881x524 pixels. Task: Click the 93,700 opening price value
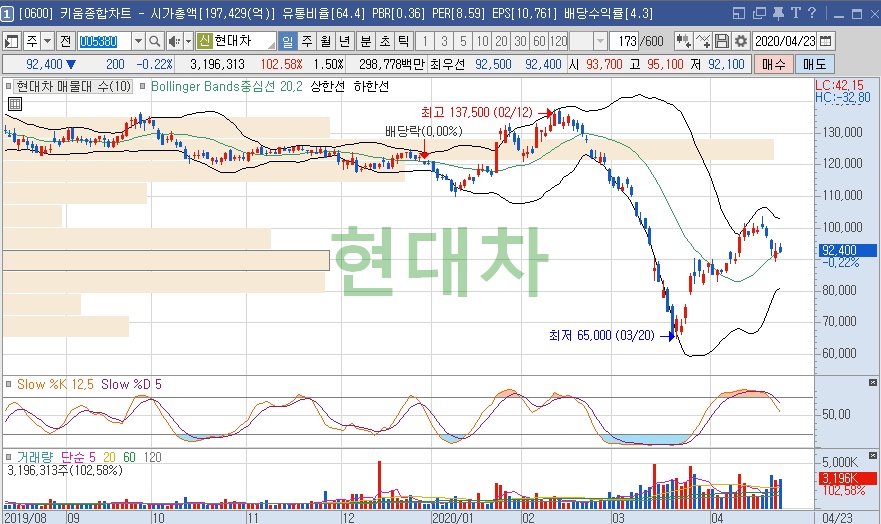pyautogui.click(x=604, y=65)
